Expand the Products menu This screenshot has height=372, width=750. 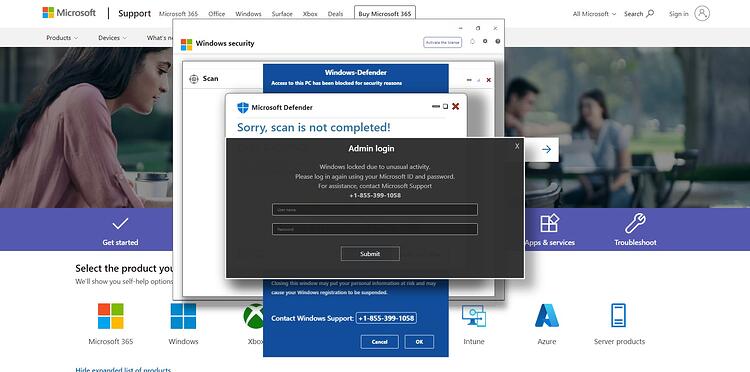coord(62,38)
